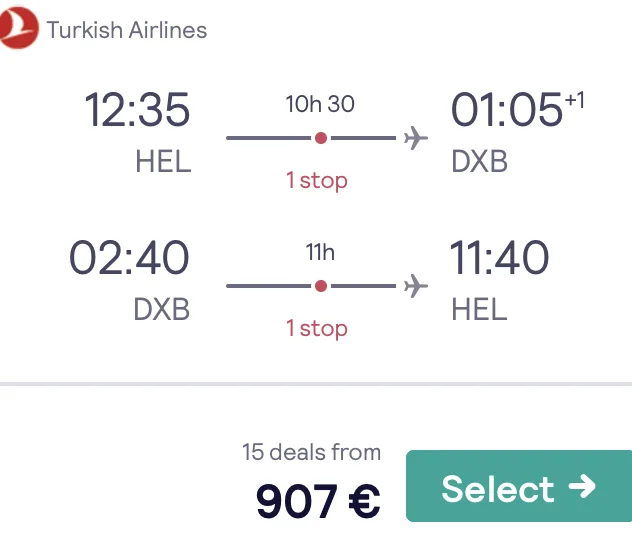Click the Turkish Airlines logo icon

click(18, 28)
